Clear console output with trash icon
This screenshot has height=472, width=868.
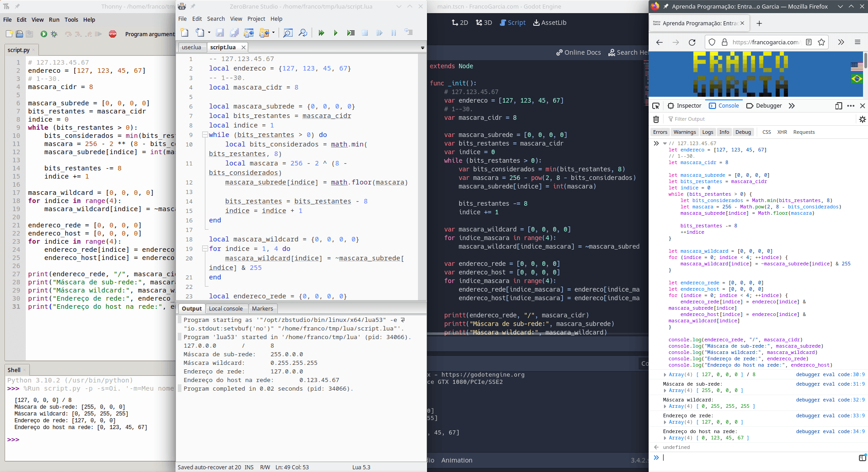pyautogui.click(x=656, y=119)
